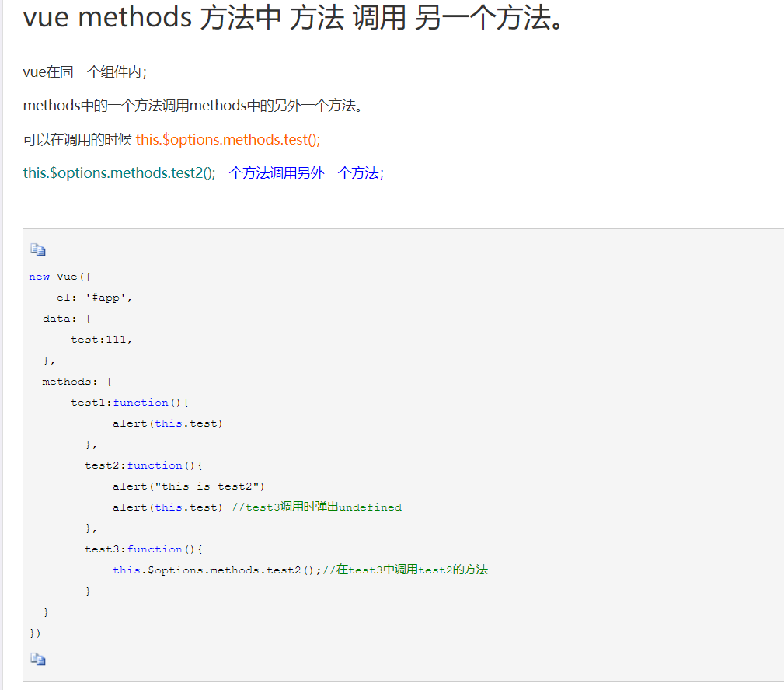Click the copy code icon below the snippet
This screenshot has height=690, width=784.
[x=37, y=658]
